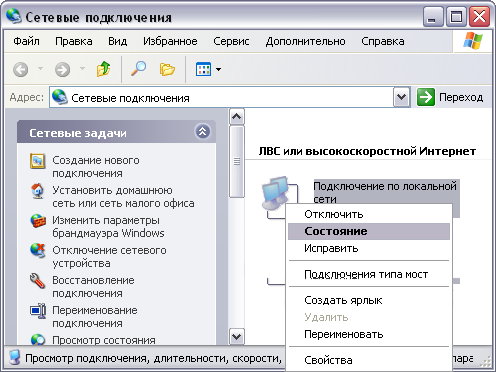Click Просмотр состояния link
This screenshot has width=496, height=372.
tap(104, 340)
